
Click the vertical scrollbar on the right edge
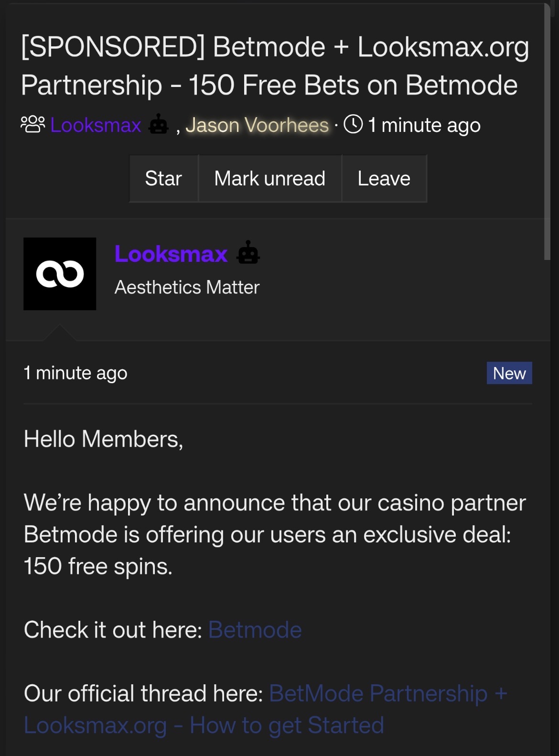pyautogui.click(x=547, y=131)
